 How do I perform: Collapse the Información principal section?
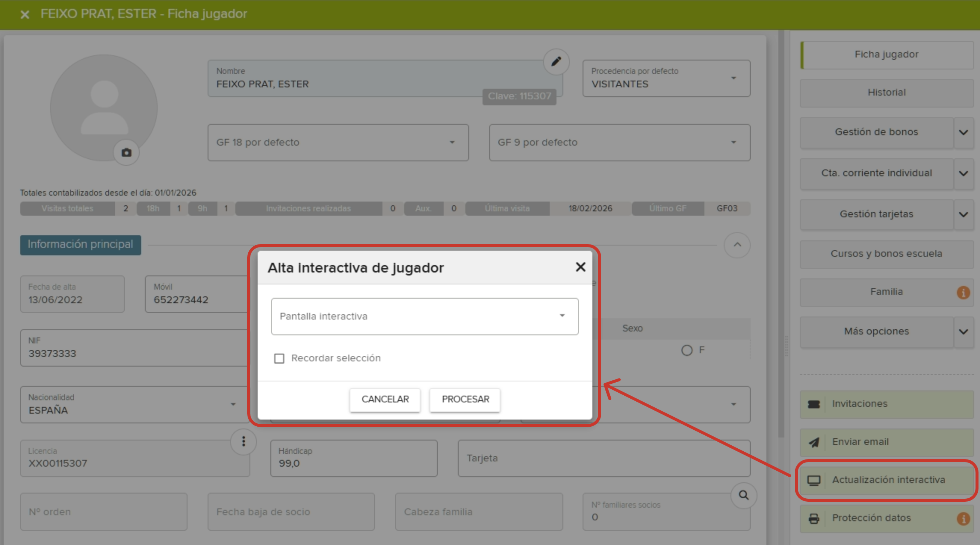pyautogui.click(x=737, y=245)
